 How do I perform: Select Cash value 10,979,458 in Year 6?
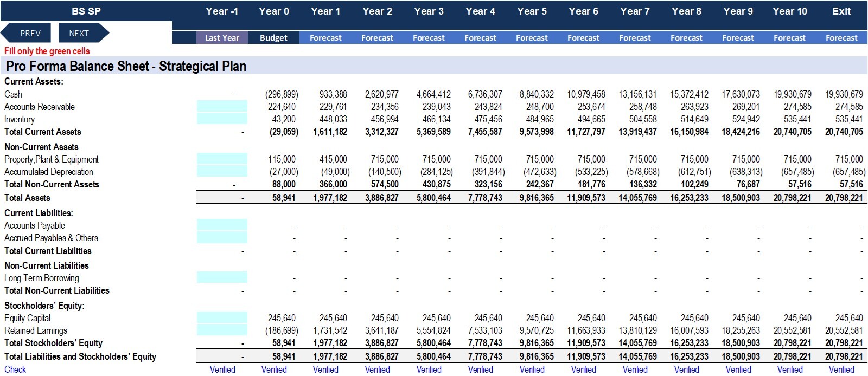(586, 94)
